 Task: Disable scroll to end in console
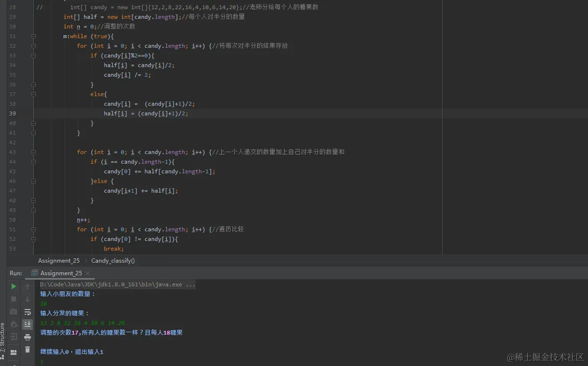tap(28, 325)
